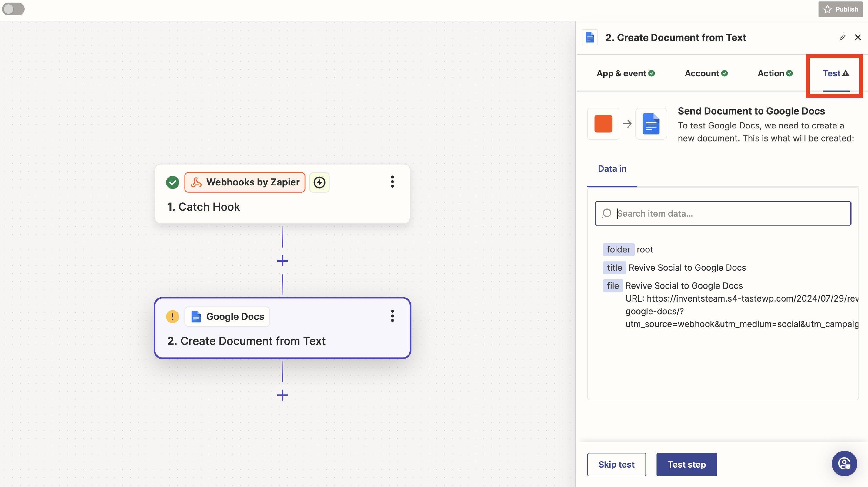Click the Webhooks by Zapier app badge
The height and width of the screenshot is (487, 868).
[x=244, y=182]
